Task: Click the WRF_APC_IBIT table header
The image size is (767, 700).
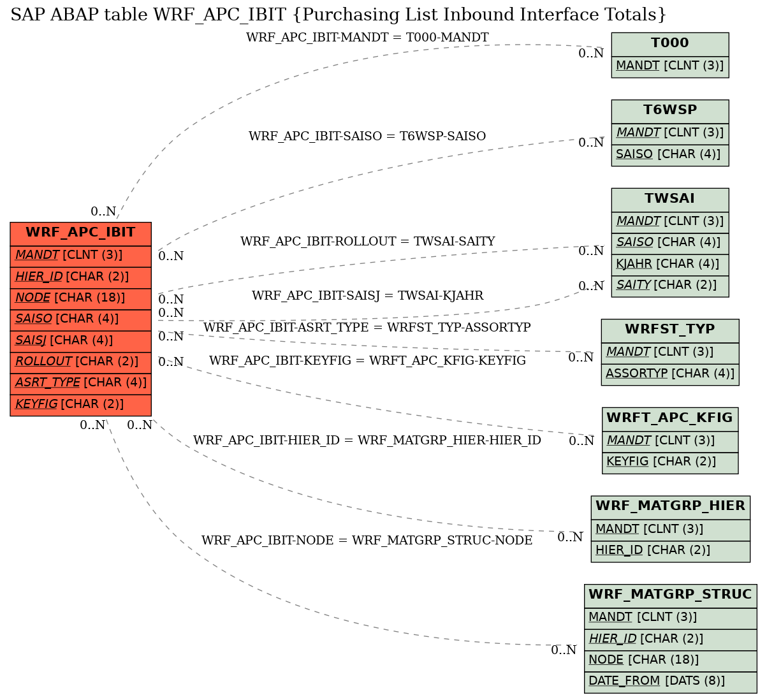Action: 81,233
